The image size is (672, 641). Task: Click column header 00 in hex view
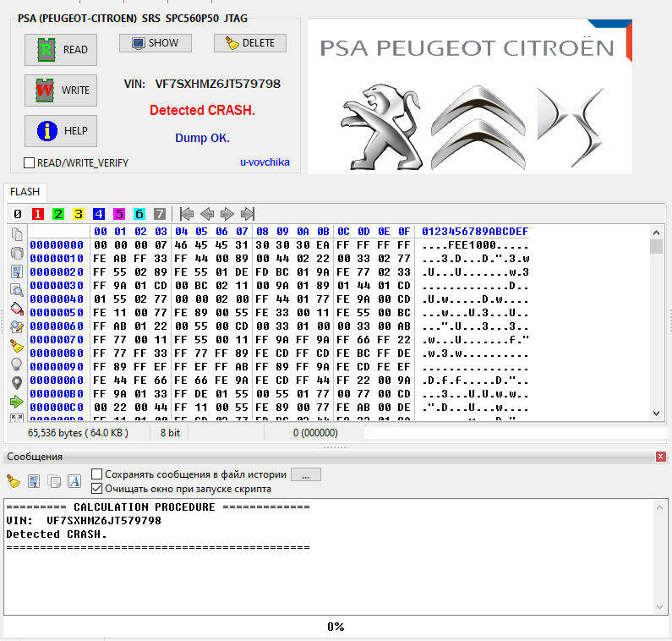pos(101,232)
